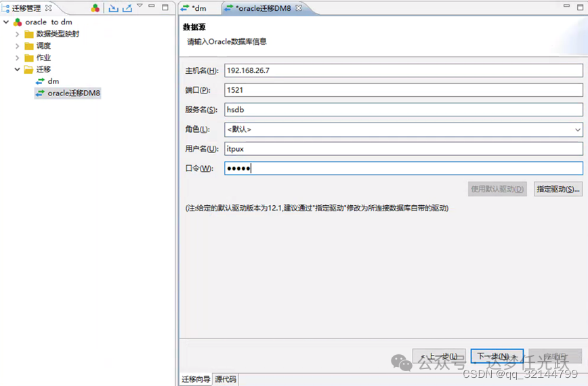Click the 指定驱动 button
The image size is (588, 386).
pos(558,189)
